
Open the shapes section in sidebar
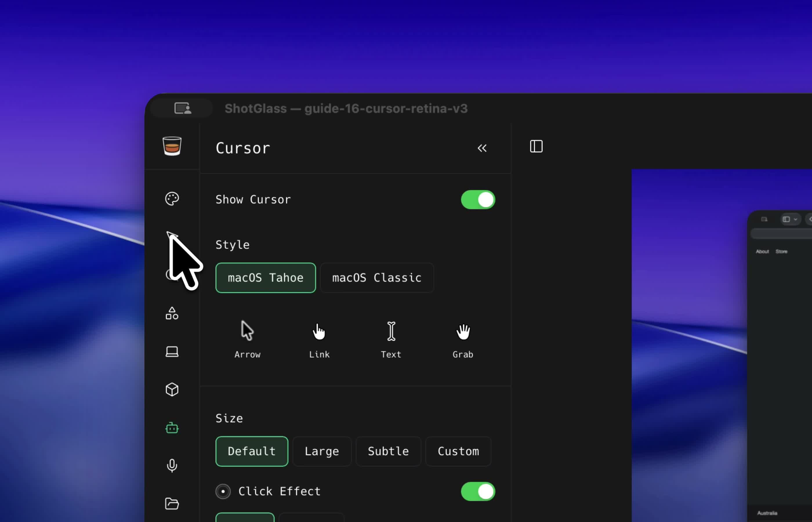[x=172, y=313]
